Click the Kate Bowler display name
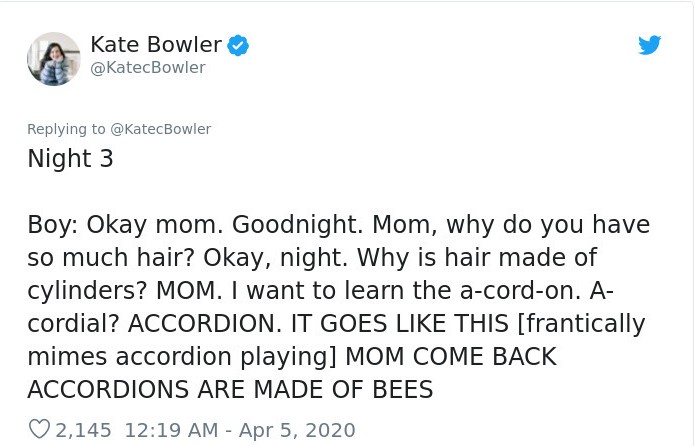The height and width of the screenshot is (446, 695). coord(155,44)
